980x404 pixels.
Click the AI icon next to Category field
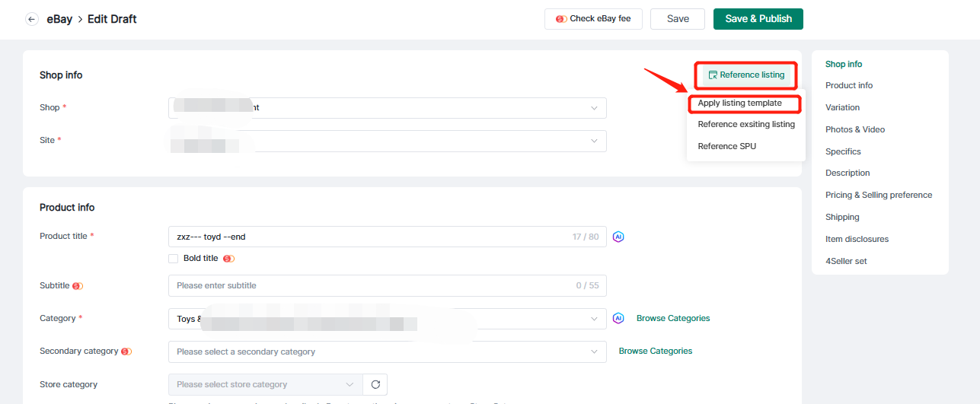[618, 318]
